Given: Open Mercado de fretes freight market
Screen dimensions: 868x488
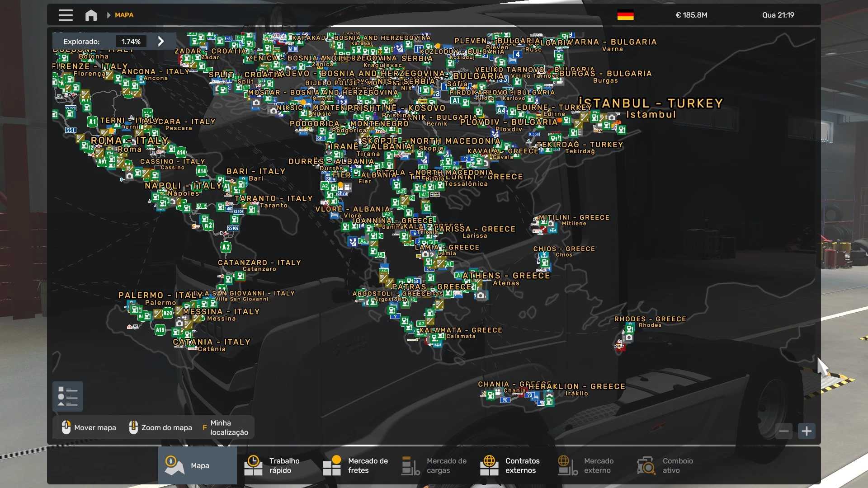Looking at the screenshot, I should [x=356, y=465].
